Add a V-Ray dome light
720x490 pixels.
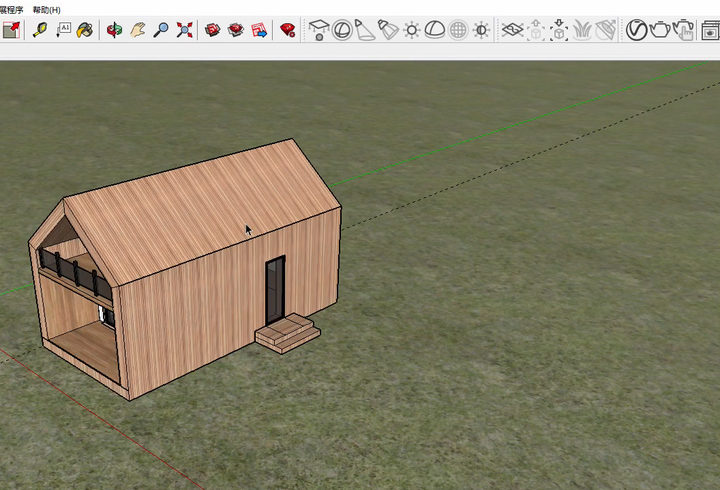pos(435,30)
